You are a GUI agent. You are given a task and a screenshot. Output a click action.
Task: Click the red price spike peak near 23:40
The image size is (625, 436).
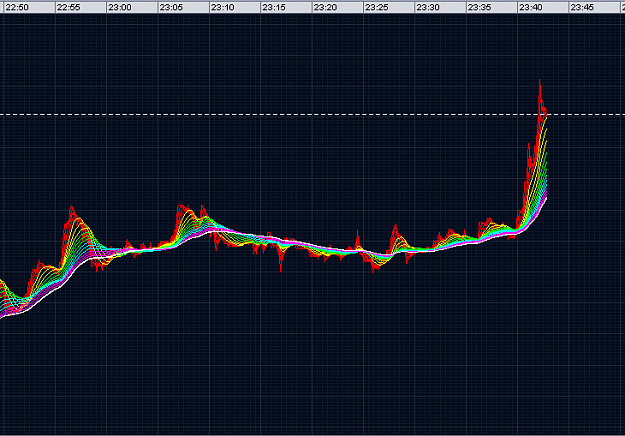[x=540, y=81]
